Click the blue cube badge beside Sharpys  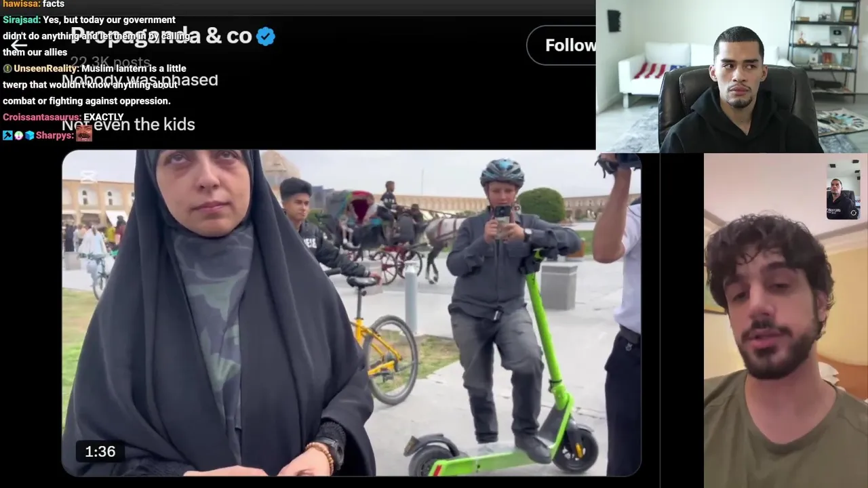(x=29, y=136)
